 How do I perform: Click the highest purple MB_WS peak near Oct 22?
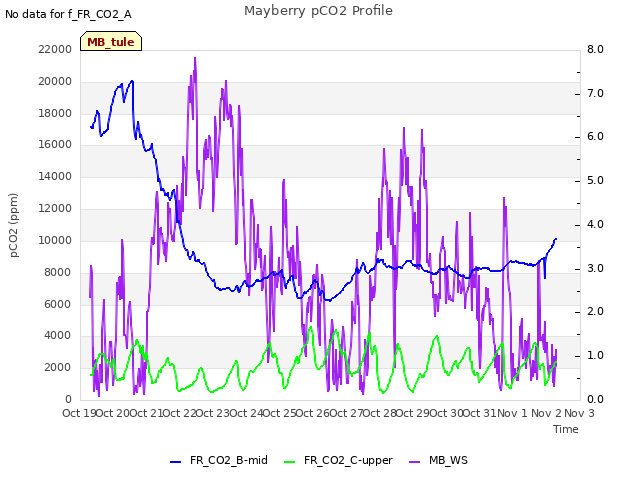195,58
